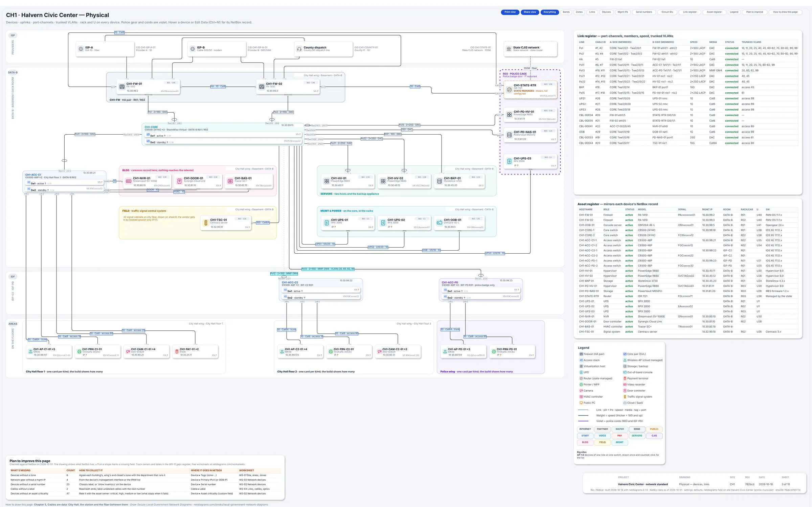
Task: Click the Public PC icon in Legend
Action: click(581, 403)
